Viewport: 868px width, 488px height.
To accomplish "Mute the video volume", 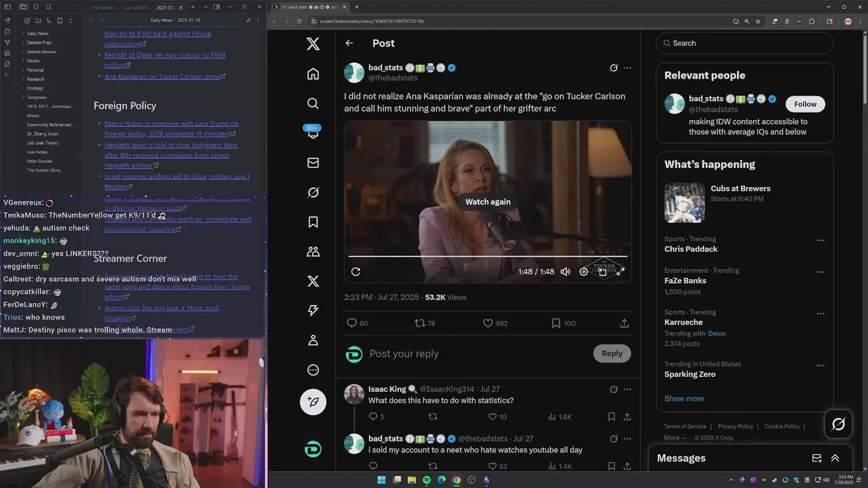I will 565,272.
